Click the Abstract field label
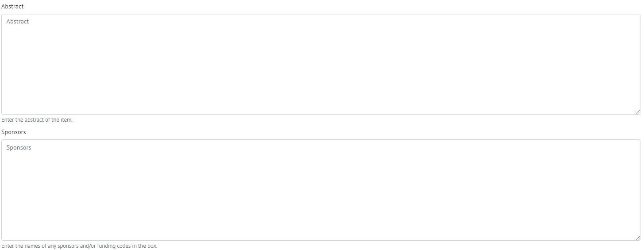644x250 pixels. point(12,7)
